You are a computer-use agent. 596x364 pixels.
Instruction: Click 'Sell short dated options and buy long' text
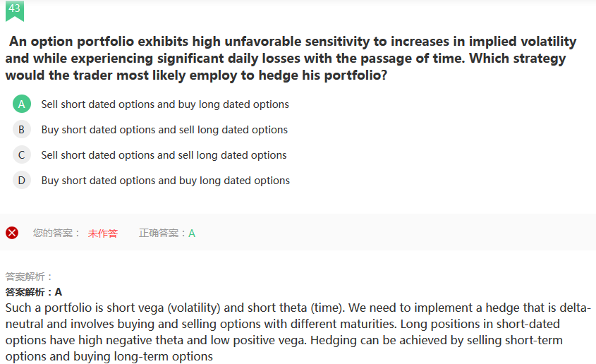point(165,104)
